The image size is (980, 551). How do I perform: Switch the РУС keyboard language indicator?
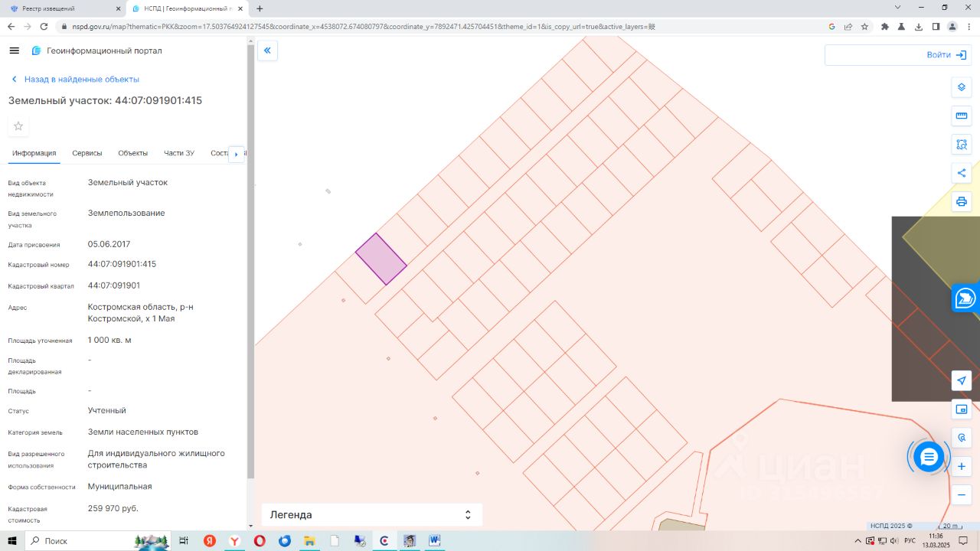(x=910, y=541)
